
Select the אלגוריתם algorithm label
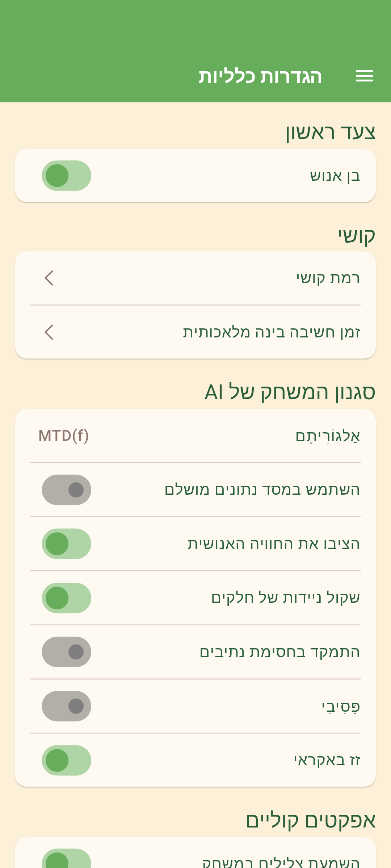pyautogui.click(x=328, y=436)
